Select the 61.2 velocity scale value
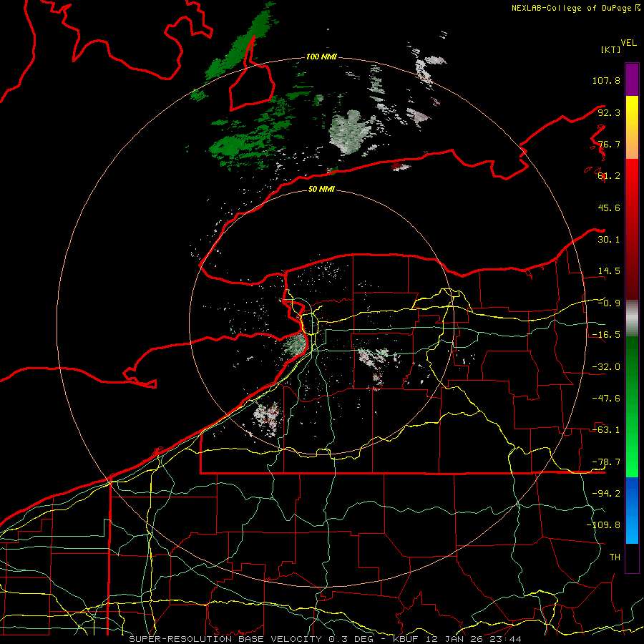The image size is (644, 644). pos(609,176)
